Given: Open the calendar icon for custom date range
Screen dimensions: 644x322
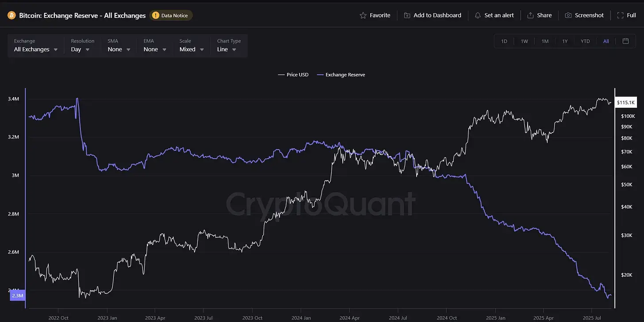Looking at the screenshot, I should [625, 41].
